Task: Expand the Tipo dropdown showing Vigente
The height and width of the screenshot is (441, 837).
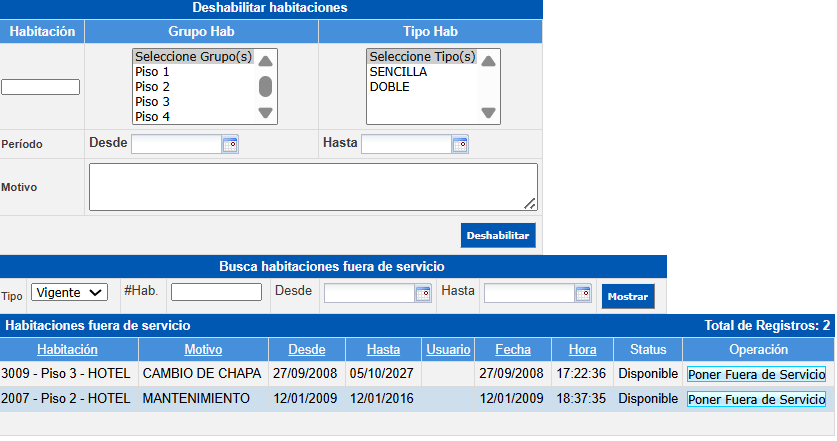Action: [69, 292]
